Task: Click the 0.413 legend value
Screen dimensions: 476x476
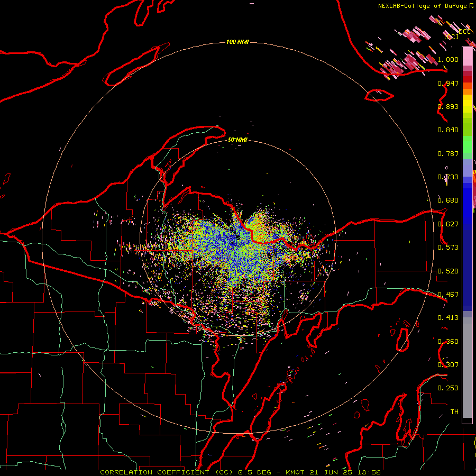Action: click(448, 318)
